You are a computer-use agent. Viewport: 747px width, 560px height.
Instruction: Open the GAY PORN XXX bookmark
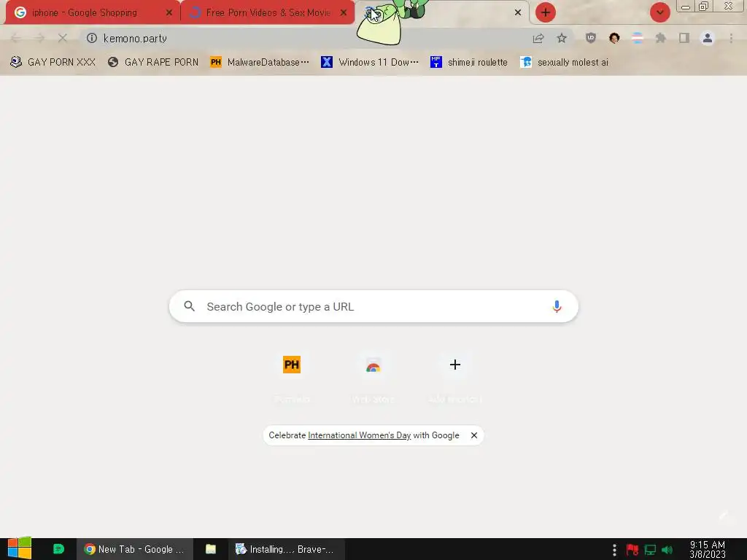[x=53, y=63]
